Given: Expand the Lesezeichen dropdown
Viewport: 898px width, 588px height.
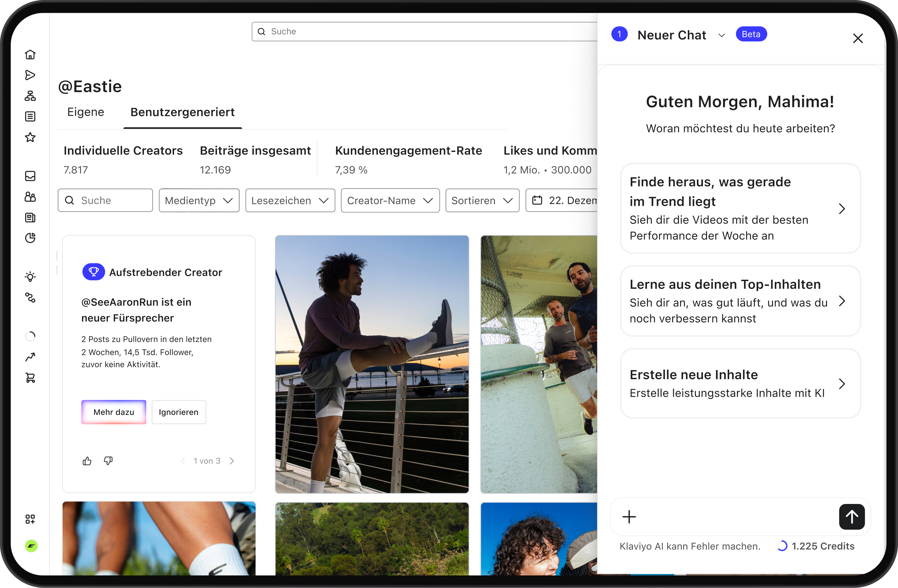Looking at the screenshot, I should pos(290,201).
